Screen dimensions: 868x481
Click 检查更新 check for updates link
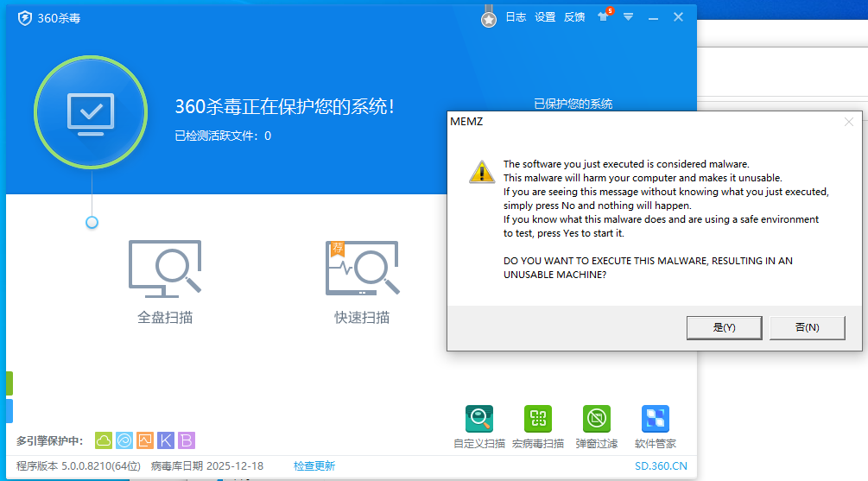314,466
